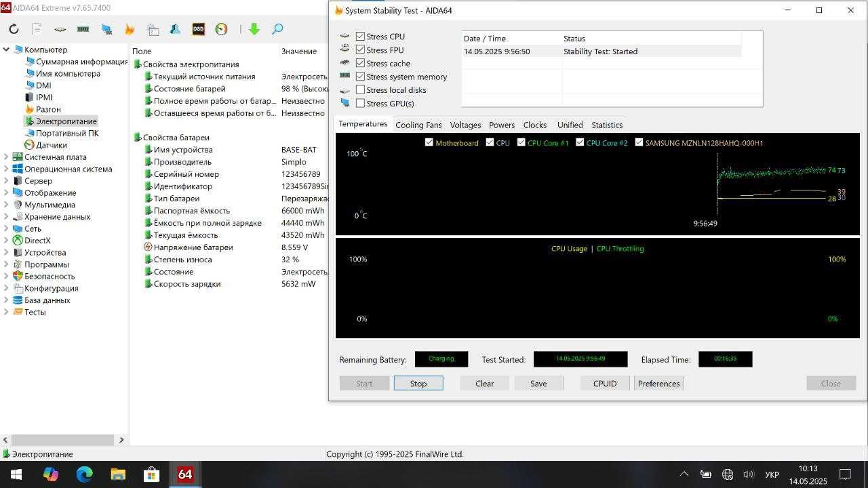868x488 pixels.
Task: Disable the Stress CPU checkbox
Action: [360, 37]
